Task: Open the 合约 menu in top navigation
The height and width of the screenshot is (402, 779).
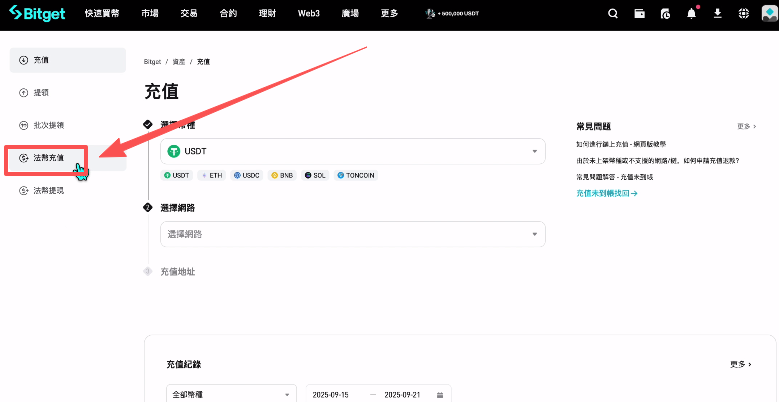Action: pyautogui.click(x=227, y=14)
